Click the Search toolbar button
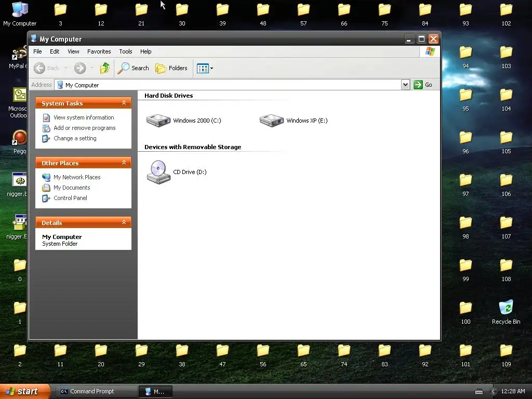Screen dimensions: 532x399 tap(134, 68)
